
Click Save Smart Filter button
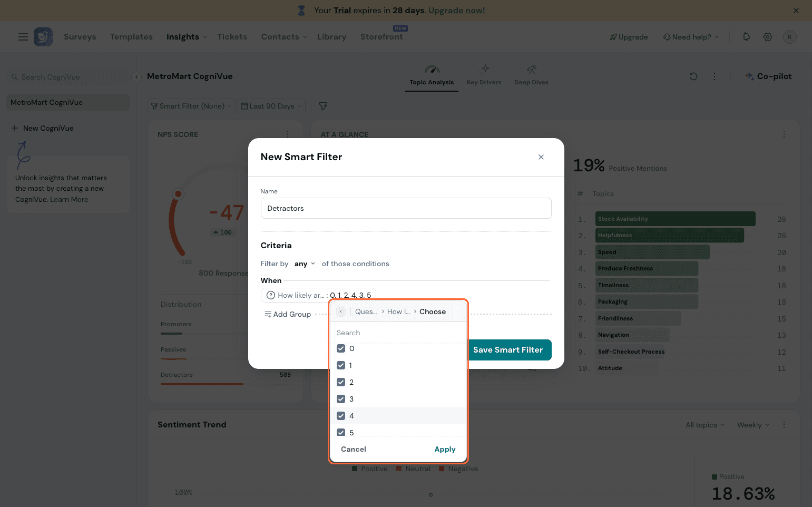click(x=508, y=350)
